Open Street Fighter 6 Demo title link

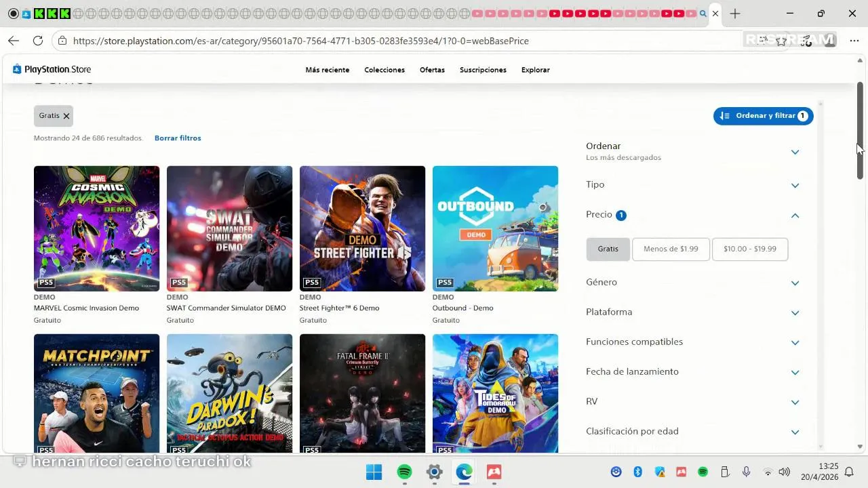[x=339, y=308]
